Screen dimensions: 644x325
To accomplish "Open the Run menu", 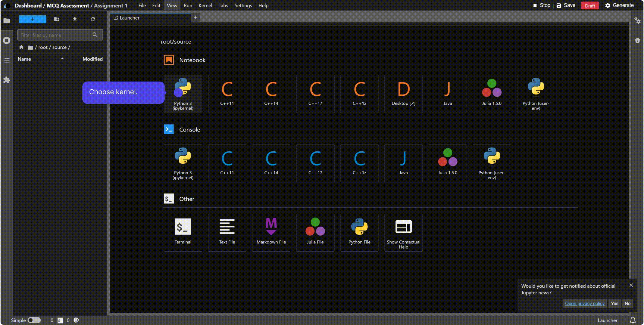I will pos(188,5).
